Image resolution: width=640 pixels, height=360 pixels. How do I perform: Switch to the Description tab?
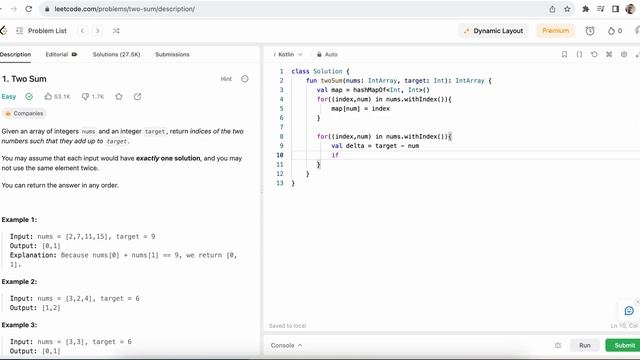pyautogui.click(x=16, y=54)
